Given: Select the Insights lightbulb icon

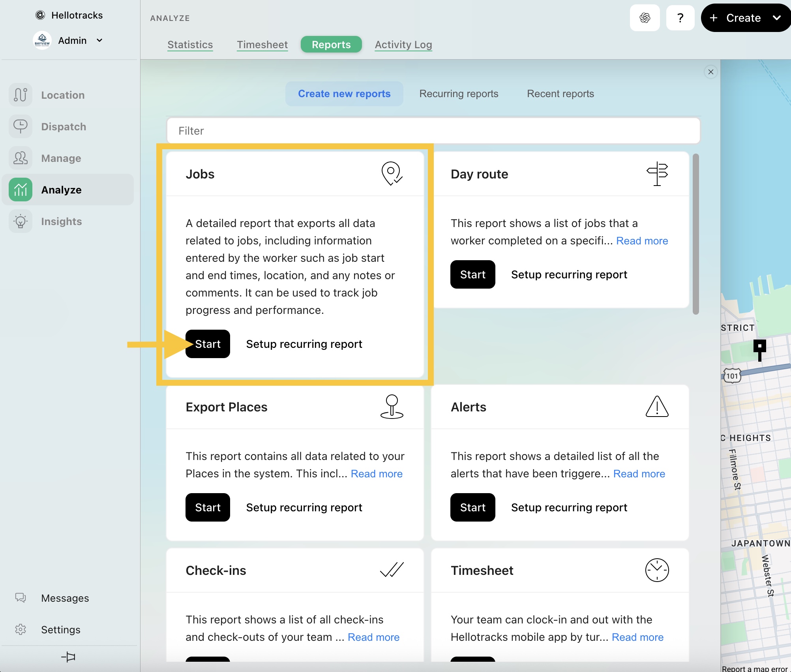Looking at the screenshot, I should (x=21, y=221).
